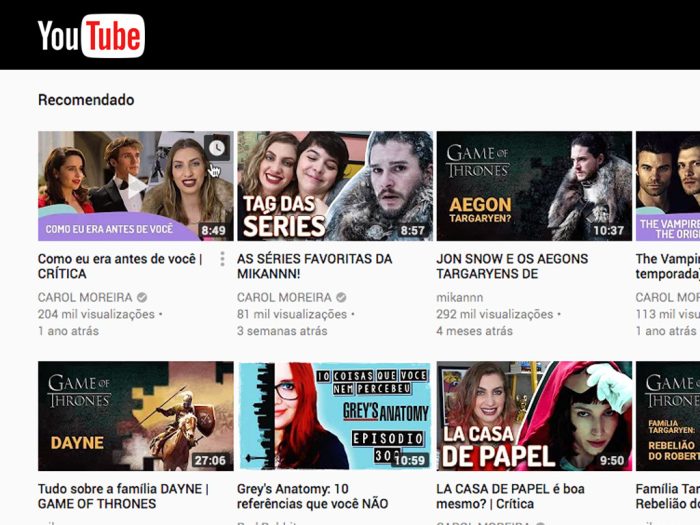This screenshot has height=525, width=700.
Task: Click the 8:57 duration badge
Action: [x=412, y=230]
